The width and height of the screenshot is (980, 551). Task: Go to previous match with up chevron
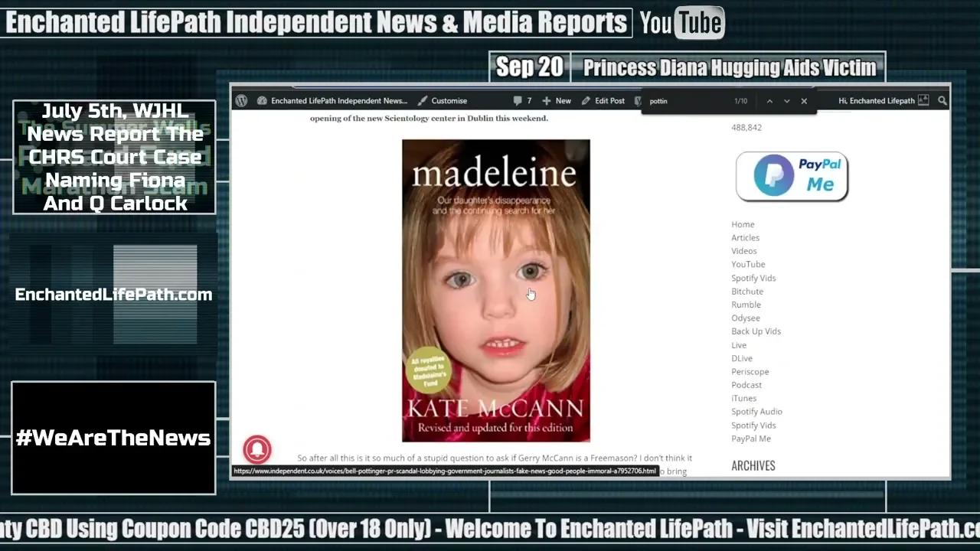click(769, 100)
